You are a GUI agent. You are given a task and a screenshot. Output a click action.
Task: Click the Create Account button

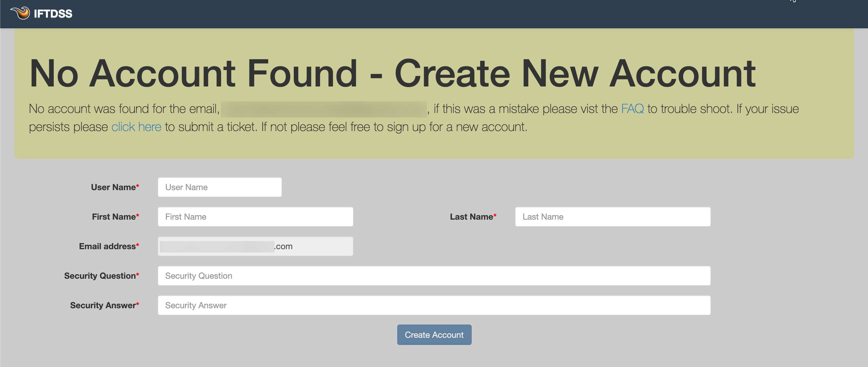pos(434,334)
